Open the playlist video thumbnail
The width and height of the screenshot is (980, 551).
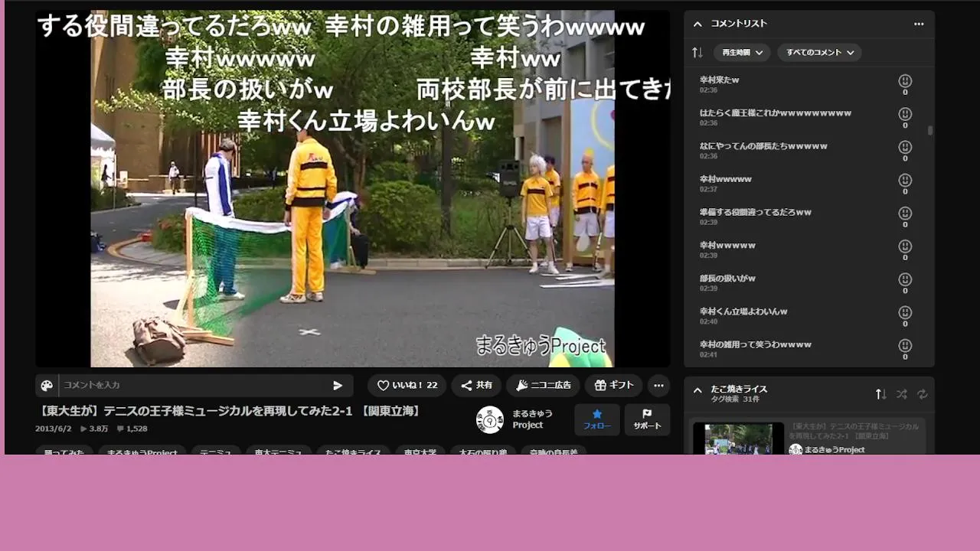[738, 439]
